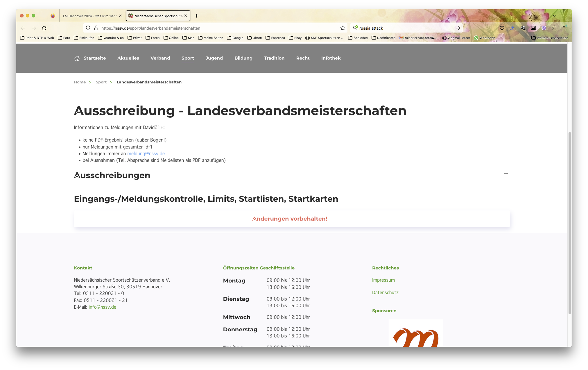Image resolution: width=588 pixels, height=370 pixels.
Task: Select the Infothek navigation menu item
Action: click(331, 58)
